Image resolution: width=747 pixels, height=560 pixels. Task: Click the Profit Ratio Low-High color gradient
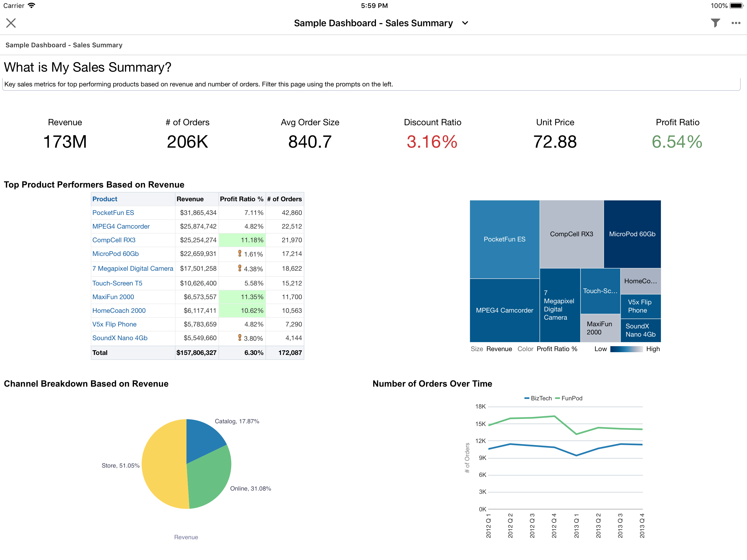(626, 349)
